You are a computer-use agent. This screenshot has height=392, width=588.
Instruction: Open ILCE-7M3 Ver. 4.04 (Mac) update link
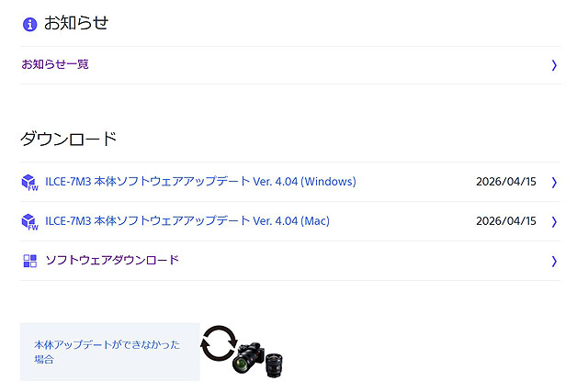(187, 221)
